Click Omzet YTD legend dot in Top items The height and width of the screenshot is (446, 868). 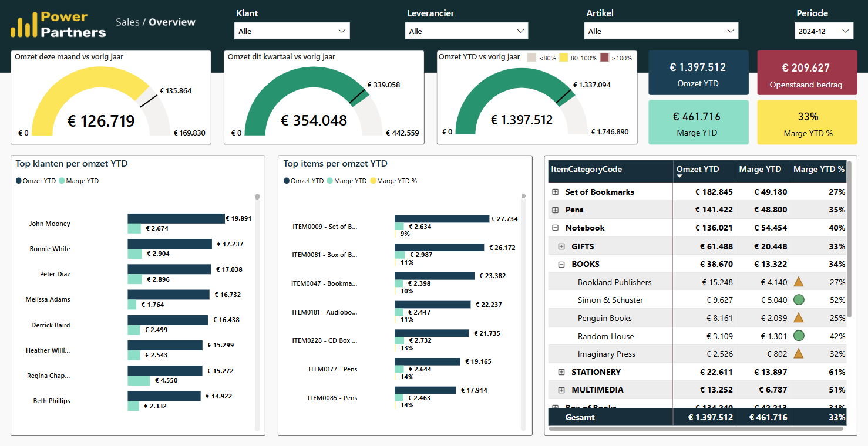pyautogui.click(x=287, y=181)
